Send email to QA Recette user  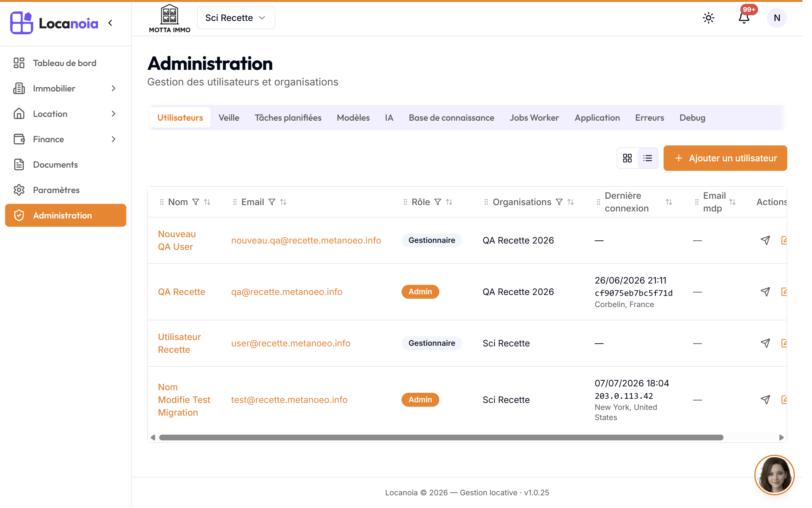pyautogui.click(x=765, y=292)
